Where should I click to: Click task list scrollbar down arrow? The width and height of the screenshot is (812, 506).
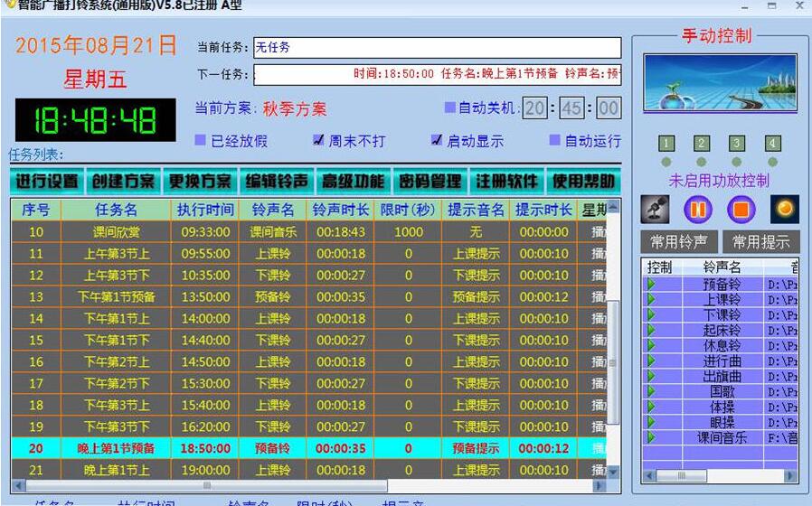click(x=614, y=472)
